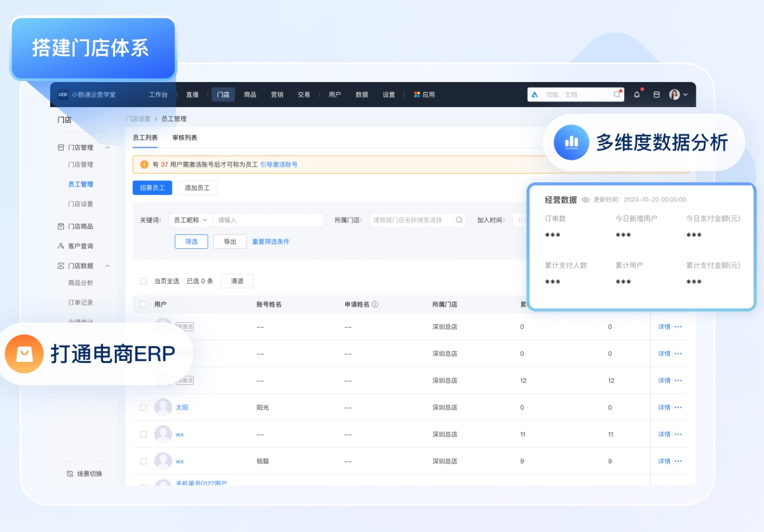
Task: Click the XED logo icon
Action: [x=62, y=95]
